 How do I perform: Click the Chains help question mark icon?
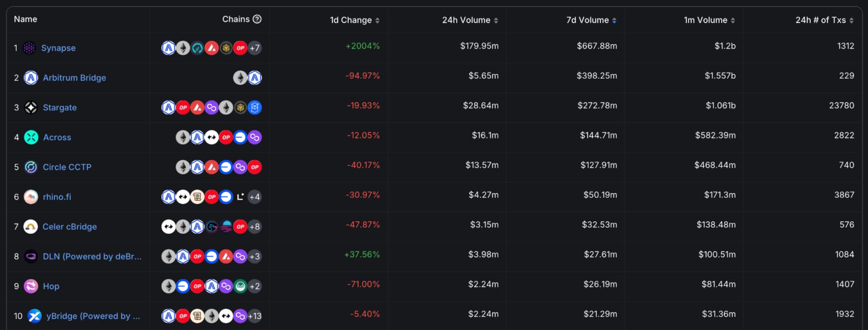(x=257, y=19)
